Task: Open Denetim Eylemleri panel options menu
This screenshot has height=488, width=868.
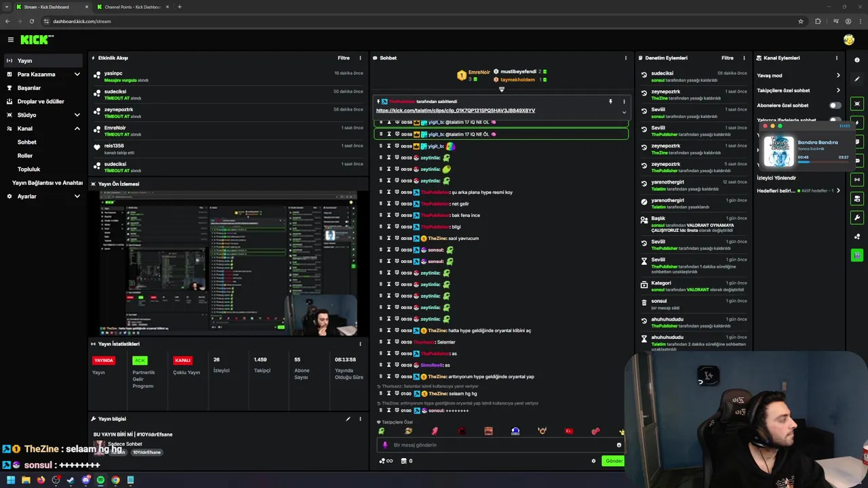Action: 744,58
